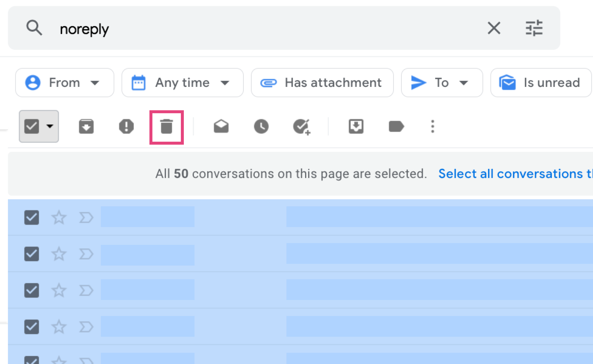This screenshot has height=364, width=593.
Task: Click the search magnifier icon
Action: [x=34, y=28]
